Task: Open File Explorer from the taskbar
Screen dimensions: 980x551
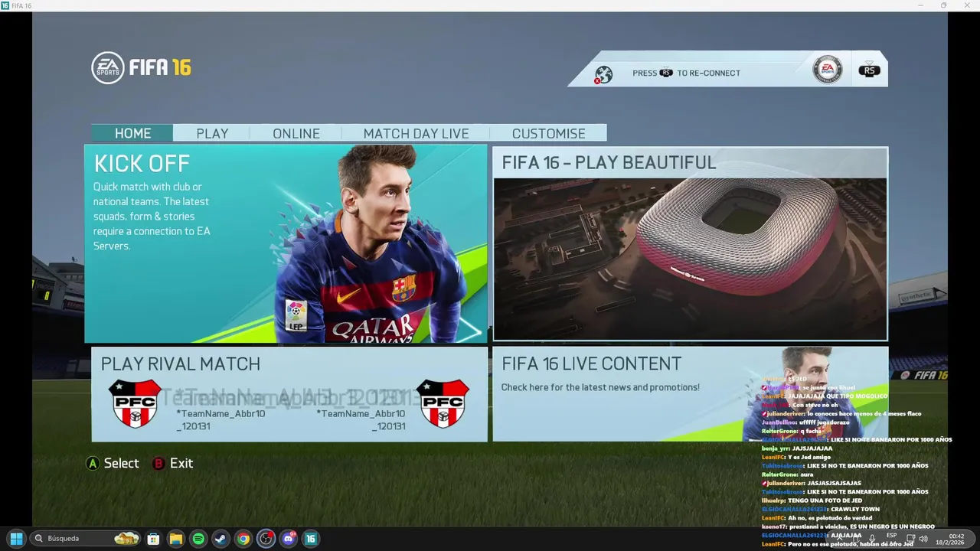Action: tap(175, 539)
